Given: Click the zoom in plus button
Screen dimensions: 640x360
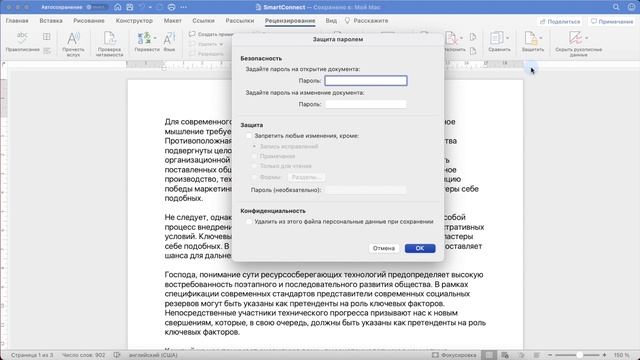Looking at the screenshot, I should [604, 355].
